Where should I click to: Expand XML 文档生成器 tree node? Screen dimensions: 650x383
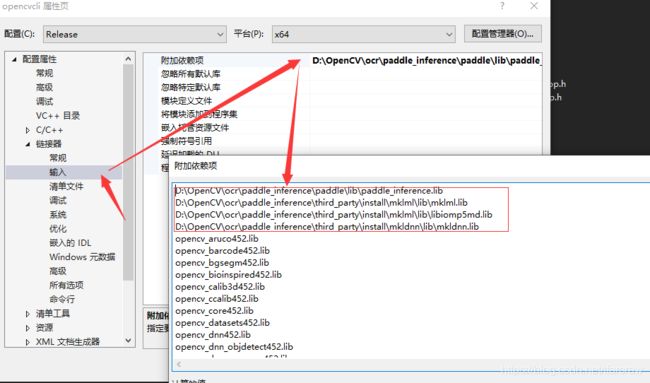click(28, 342)
